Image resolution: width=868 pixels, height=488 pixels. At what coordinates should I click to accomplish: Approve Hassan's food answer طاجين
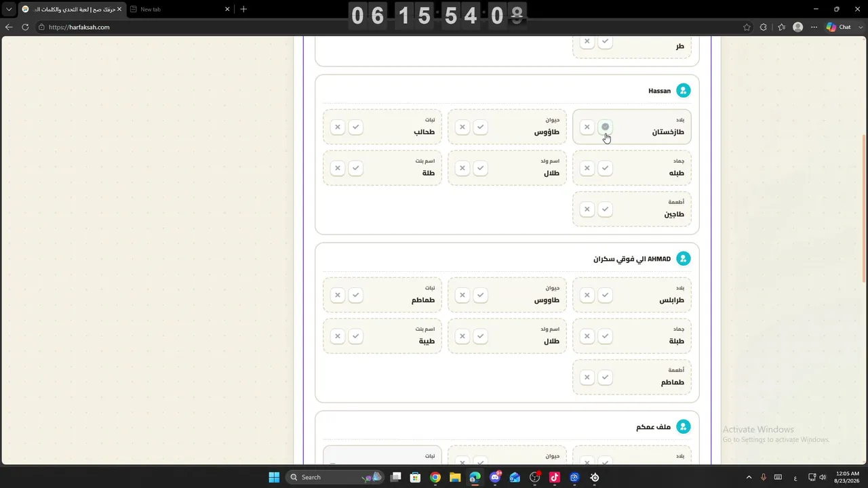606,209
